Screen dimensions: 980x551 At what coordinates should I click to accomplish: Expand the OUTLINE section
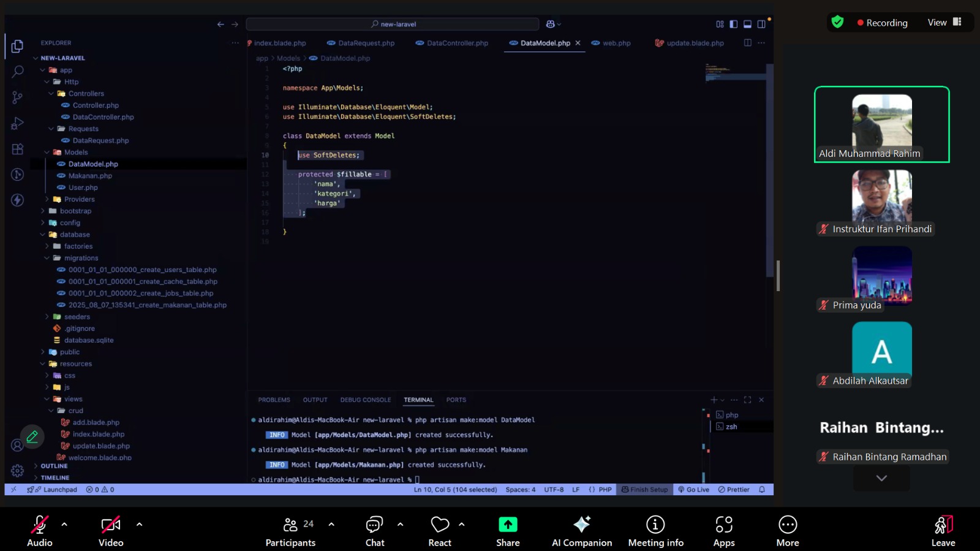(54, 466)
